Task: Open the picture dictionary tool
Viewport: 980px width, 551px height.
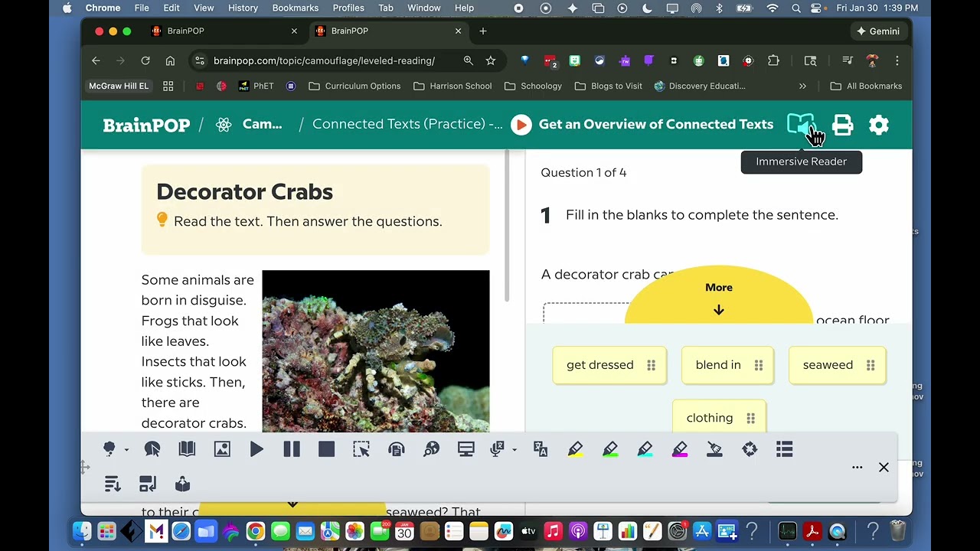Action: click(x=222, y=449)
